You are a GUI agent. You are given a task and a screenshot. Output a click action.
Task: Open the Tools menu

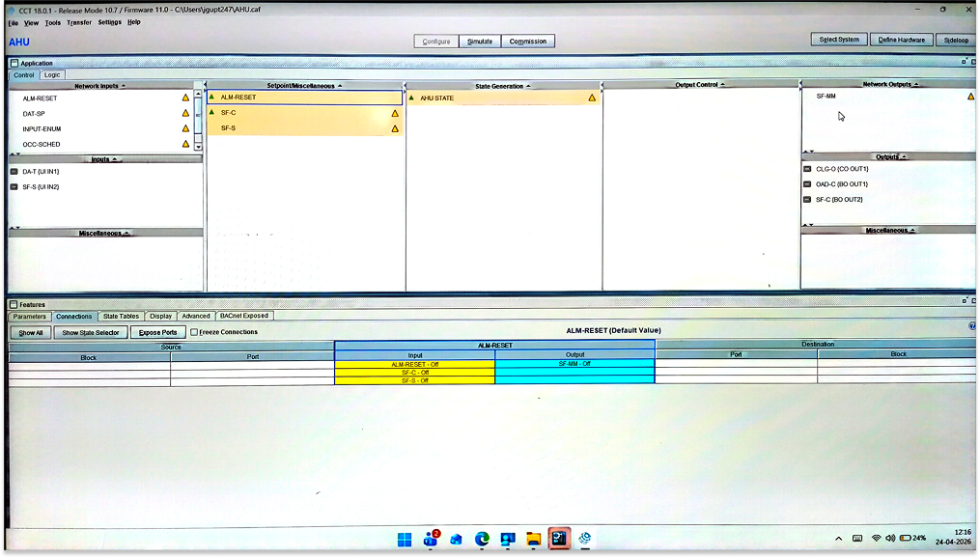coord(52,22)
